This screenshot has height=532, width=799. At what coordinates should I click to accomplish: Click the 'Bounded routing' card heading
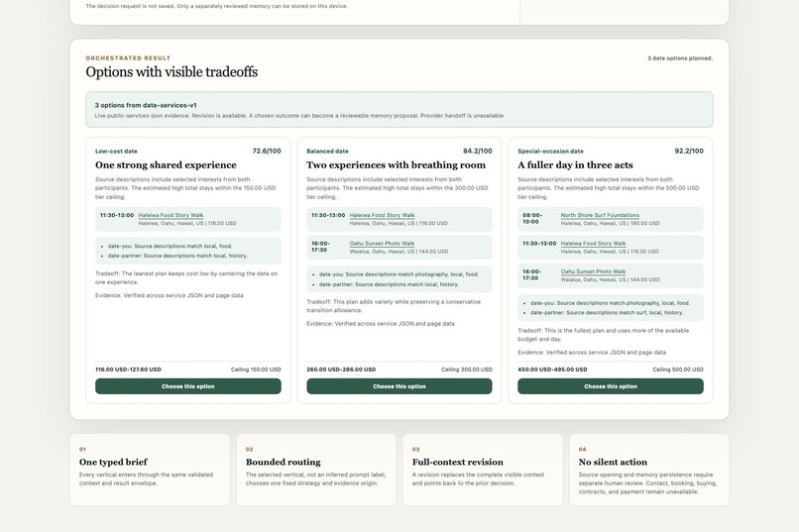pyautogui.click(x=284, y=462)
